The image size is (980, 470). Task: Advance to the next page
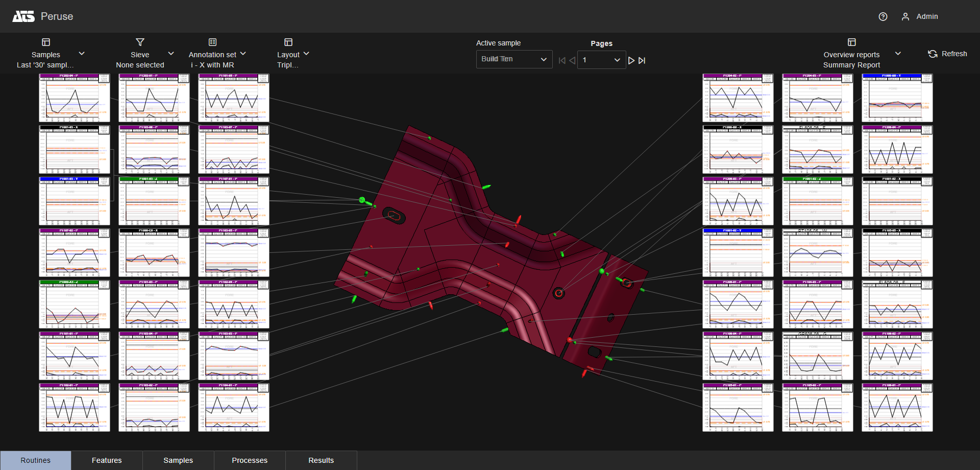click(x=631, y=60)
